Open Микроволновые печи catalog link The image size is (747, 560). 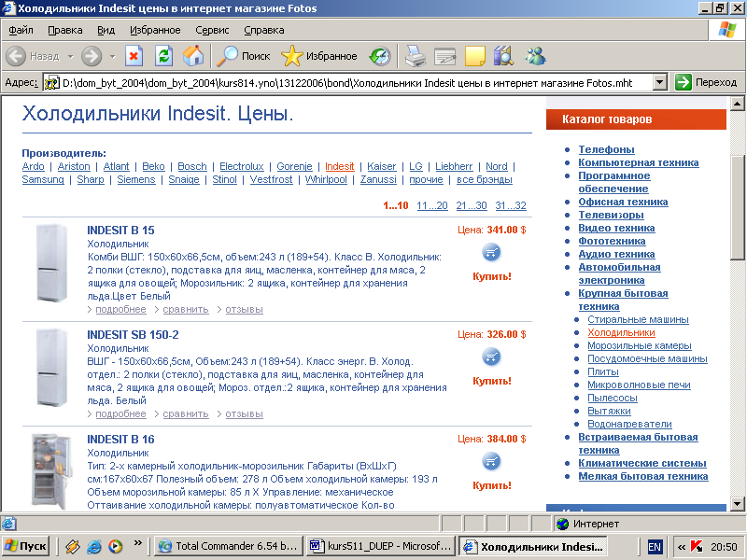click(639, 385)
